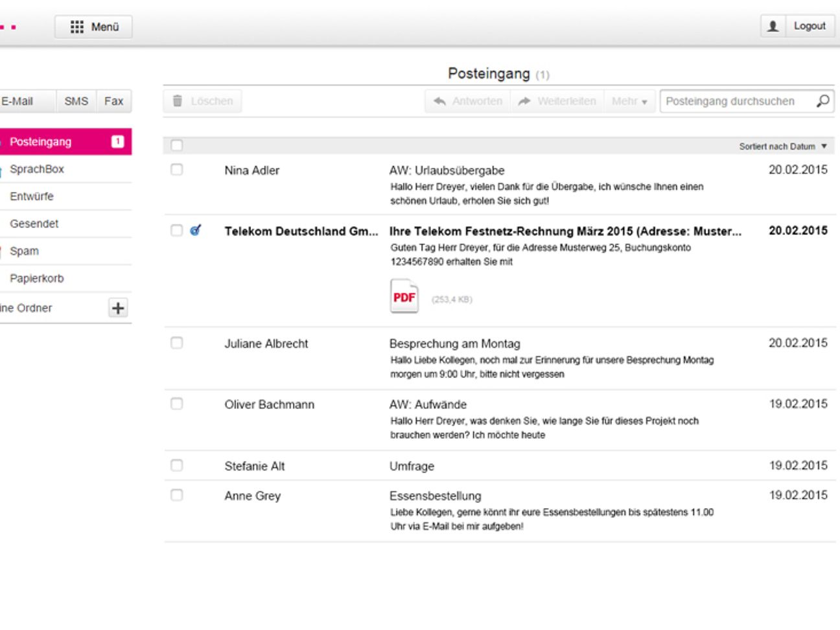Click the plus icon to add folder

coord(117,308)
